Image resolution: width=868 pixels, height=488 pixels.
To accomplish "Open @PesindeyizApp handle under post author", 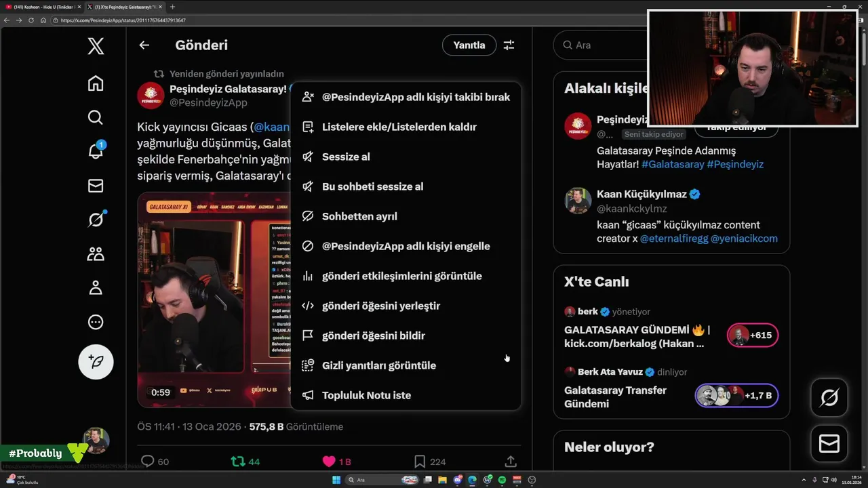I will [208, 103].
